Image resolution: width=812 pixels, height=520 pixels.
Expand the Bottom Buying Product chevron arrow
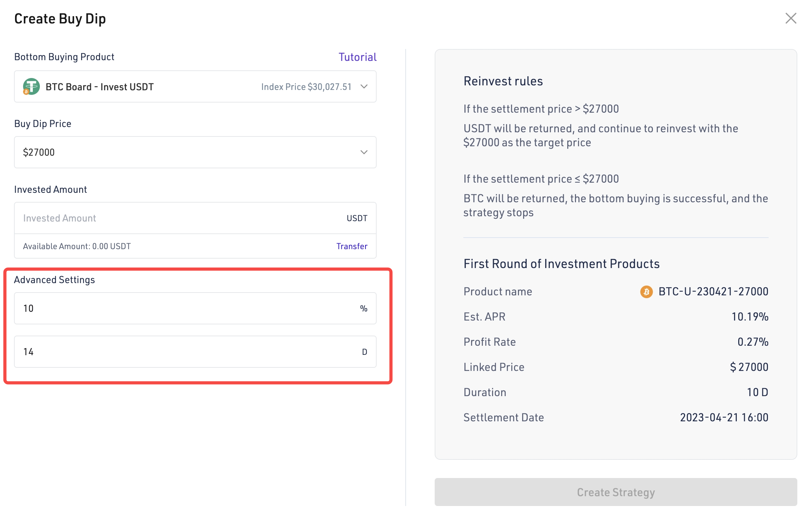(364, 86)
